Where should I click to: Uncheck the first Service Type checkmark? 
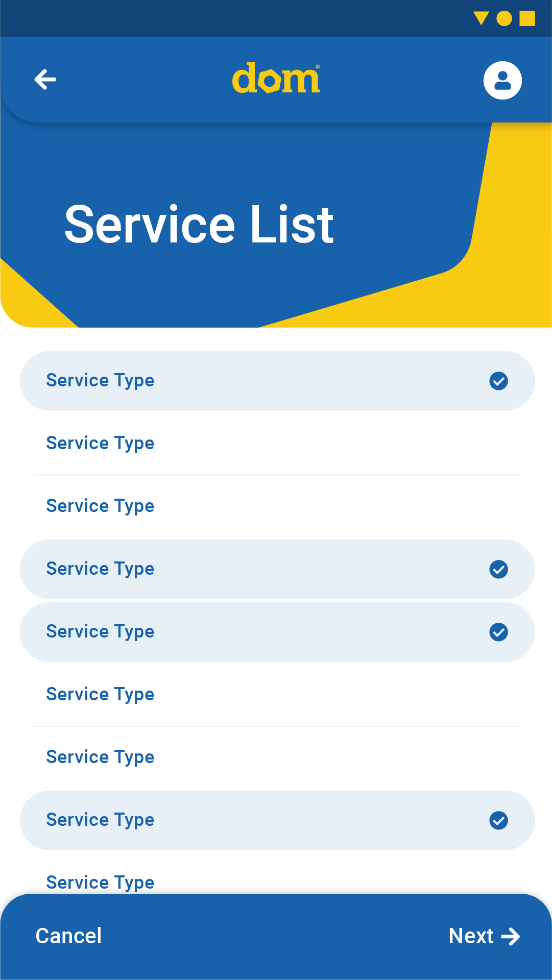coord(498,381)
